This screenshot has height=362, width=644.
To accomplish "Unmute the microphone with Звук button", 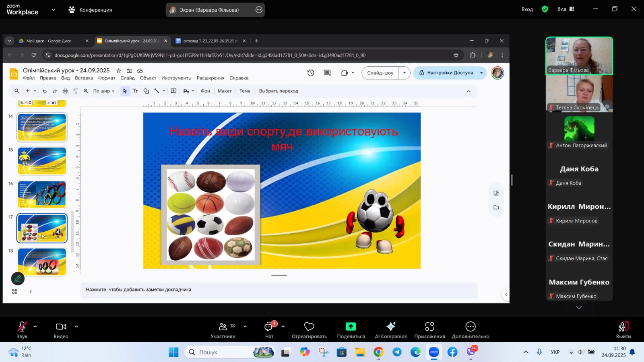I will (22, 327).
